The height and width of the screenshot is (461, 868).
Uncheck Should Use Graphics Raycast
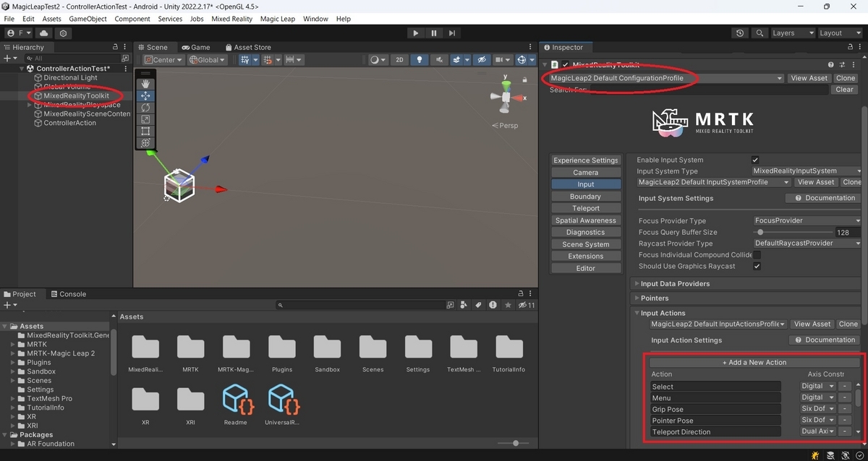(x=757, y=267)
